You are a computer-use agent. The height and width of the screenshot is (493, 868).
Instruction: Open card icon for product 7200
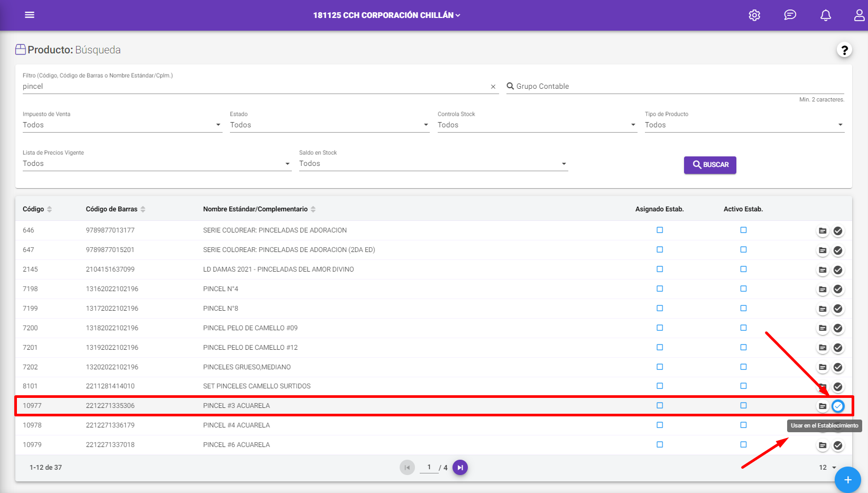pos(823,329)
